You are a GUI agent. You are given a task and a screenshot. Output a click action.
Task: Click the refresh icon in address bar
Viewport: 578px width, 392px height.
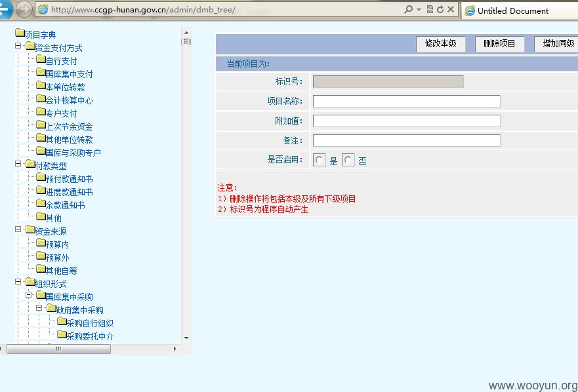[x=440, y=10]
